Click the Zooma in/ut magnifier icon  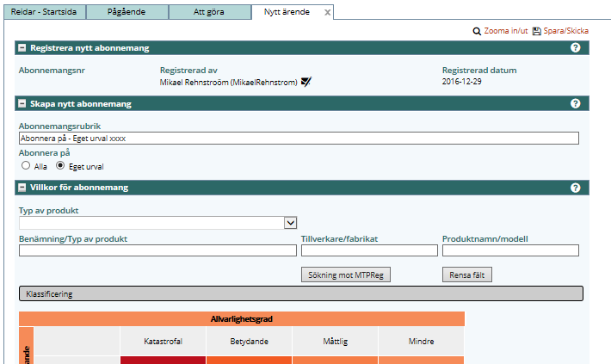(x=477, y=31)
